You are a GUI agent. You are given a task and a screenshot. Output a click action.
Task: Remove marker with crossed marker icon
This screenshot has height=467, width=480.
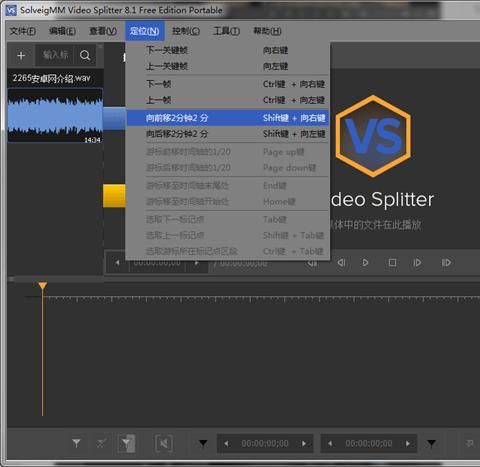101,443
